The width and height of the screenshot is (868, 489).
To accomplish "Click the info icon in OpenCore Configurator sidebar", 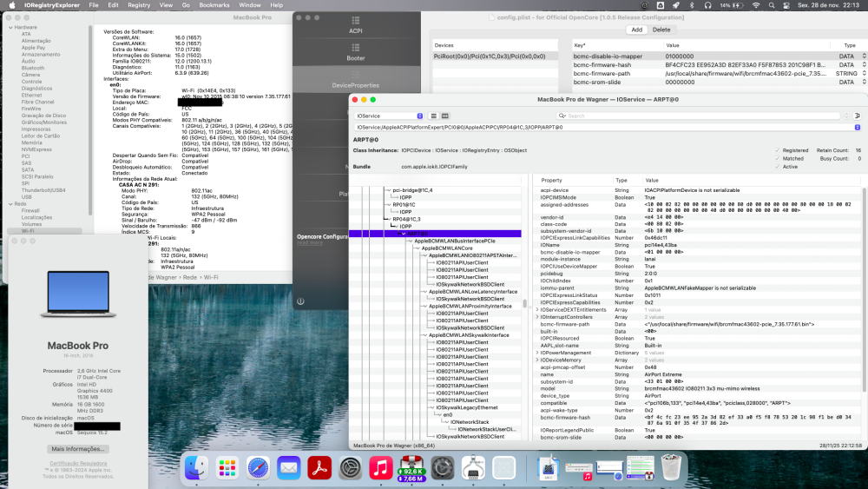I will (x=300, y=301).
